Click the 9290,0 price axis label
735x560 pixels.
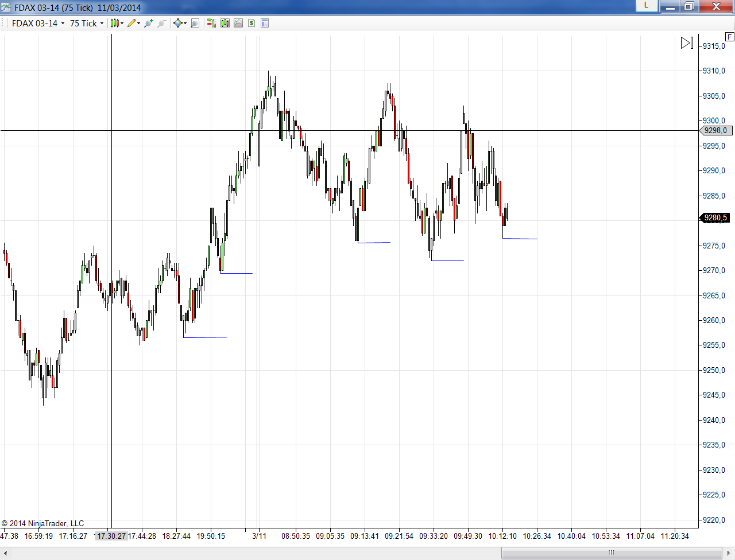[714, 170]
